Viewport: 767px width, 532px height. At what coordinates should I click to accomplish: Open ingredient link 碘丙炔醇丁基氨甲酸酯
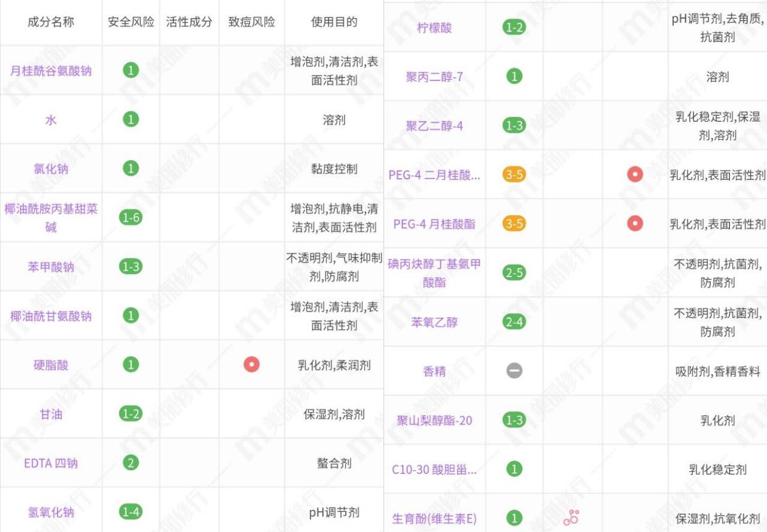[434, 273]
